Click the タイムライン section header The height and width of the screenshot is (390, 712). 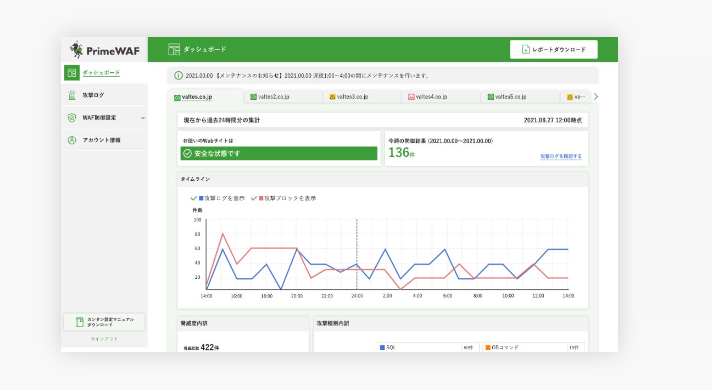pos(382,179)
